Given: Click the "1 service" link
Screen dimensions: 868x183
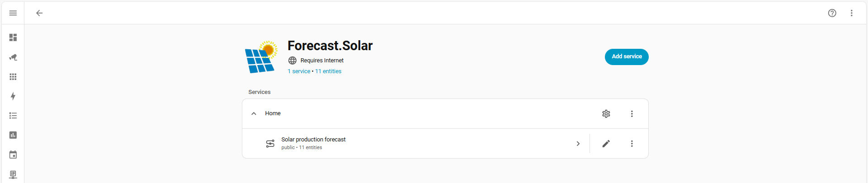Looking at the screenshot, I should click(299, 71).
